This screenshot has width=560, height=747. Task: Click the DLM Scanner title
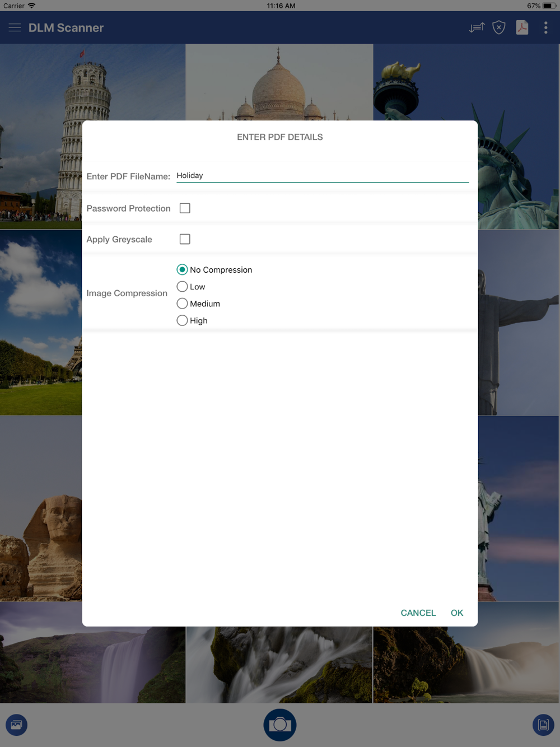66,27
